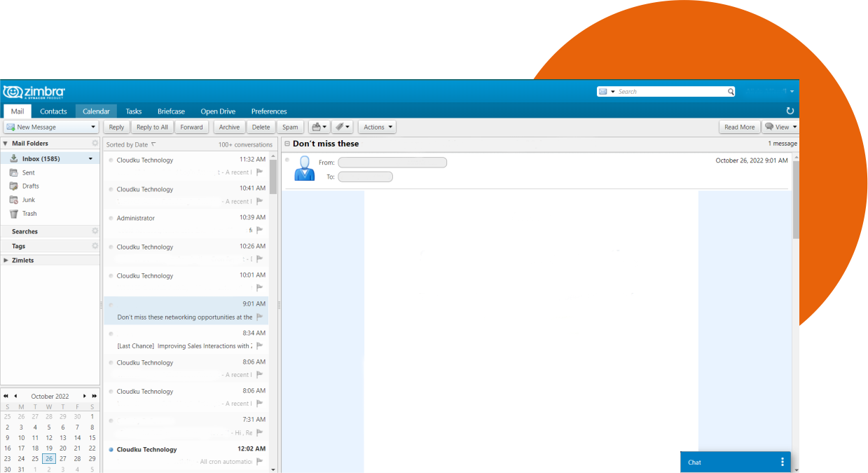This screenshot has height=473, width=868.
Task: Open Mail Folders gear options
Action: coord(95,143)
